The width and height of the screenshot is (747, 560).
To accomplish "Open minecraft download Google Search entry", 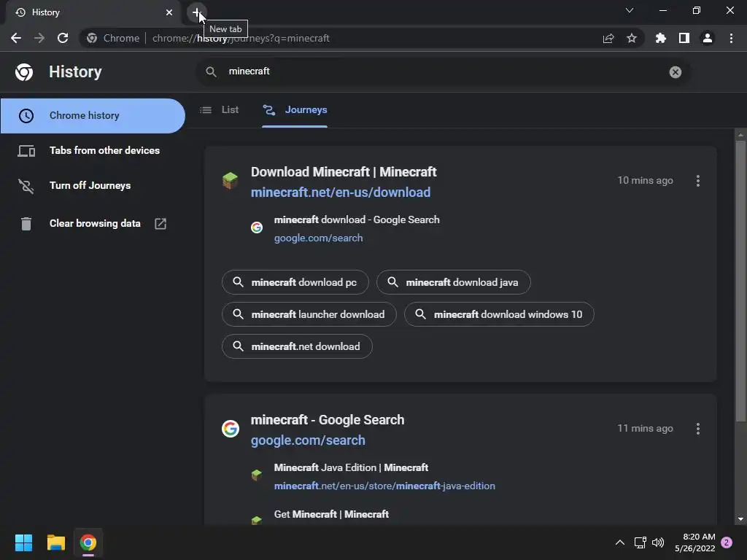I will pyautogui.click(x=357, y=219).
